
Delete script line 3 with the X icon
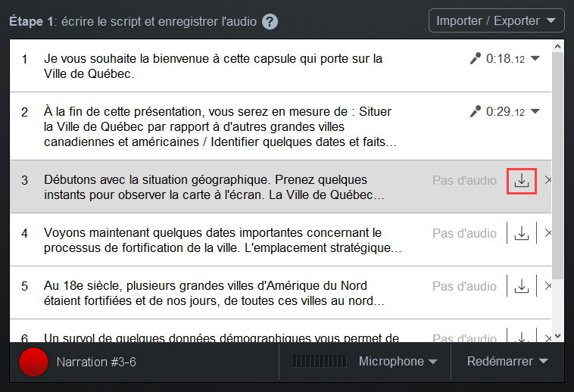point(547,180)
